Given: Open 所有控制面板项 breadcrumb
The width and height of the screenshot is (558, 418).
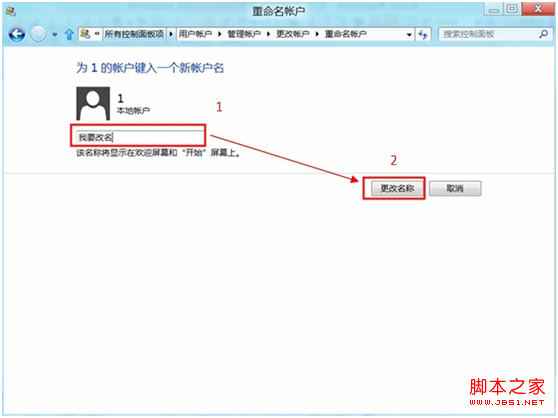Looking at the screenshot, I should [x=134, y=34].
